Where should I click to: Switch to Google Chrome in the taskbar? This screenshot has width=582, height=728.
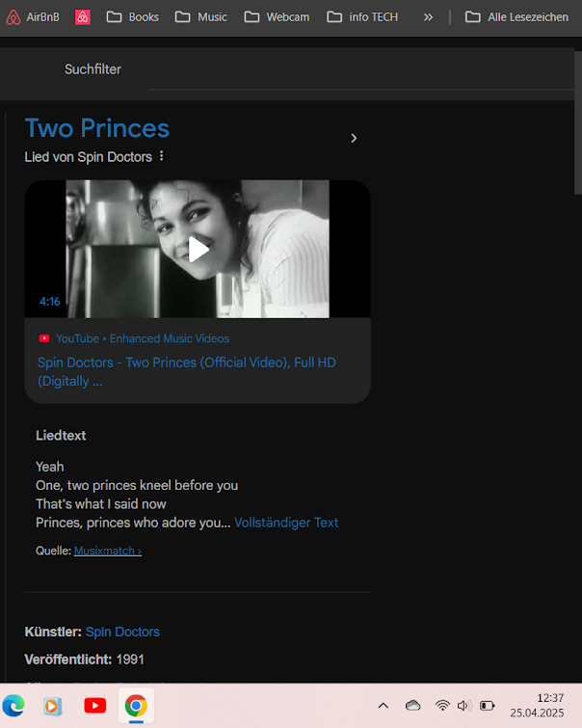(x=136, y=706)
